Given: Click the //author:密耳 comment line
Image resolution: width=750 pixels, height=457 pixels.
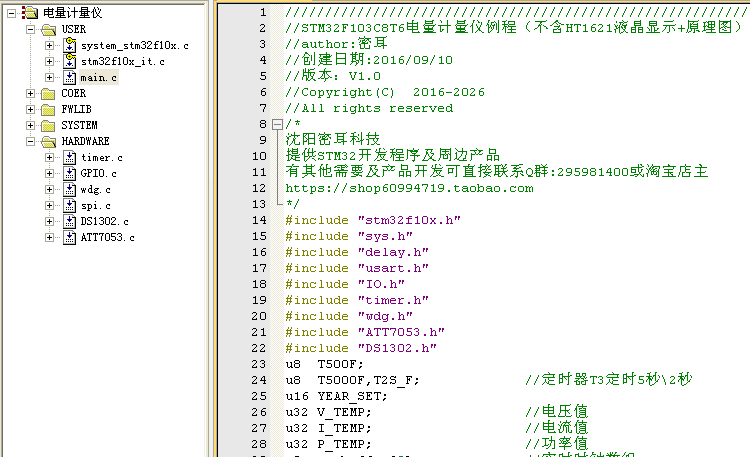Looking at the screenshot, I should coord(337,44).
